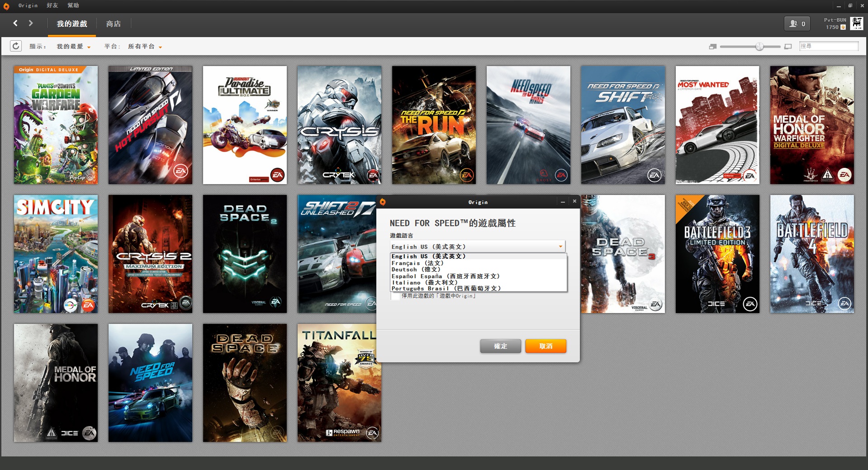Refresh the game library
The image size is (868, 470).
[x=16, y=46]
